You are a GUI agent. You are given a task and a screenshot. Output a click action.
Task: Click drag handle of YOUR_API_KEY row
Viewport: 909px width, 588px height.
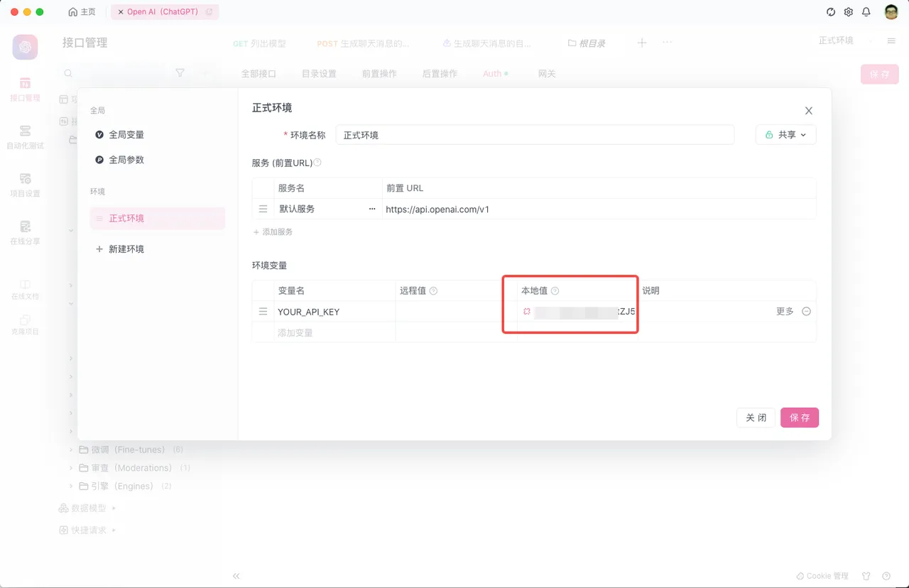coord(263,312)
